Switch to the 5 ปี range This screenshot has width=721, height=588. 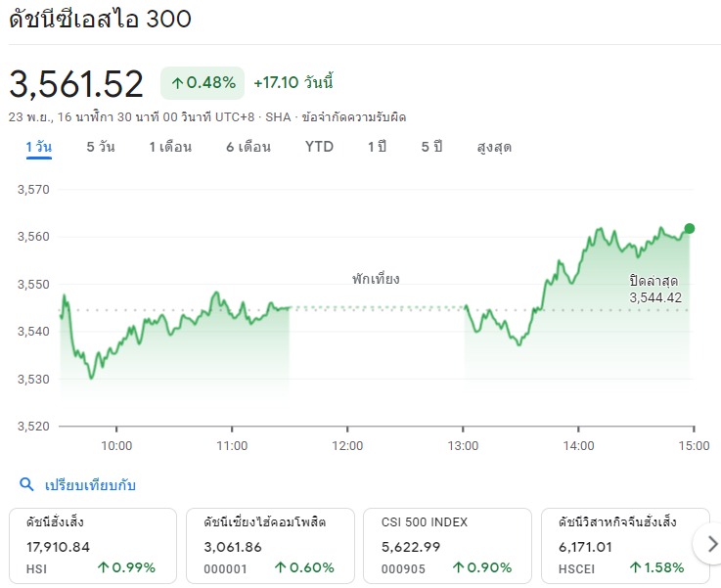pyautogui.click(x=431, y=147)
